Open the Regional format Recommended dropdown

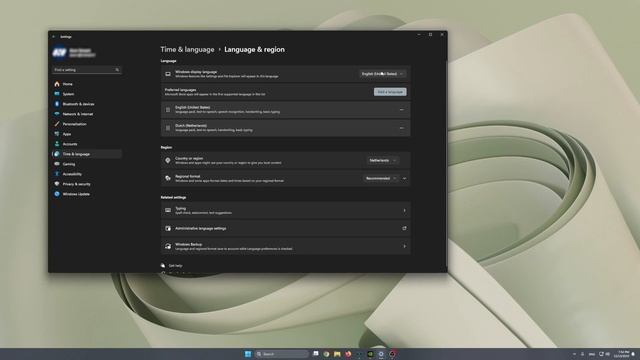click(380, 178)
